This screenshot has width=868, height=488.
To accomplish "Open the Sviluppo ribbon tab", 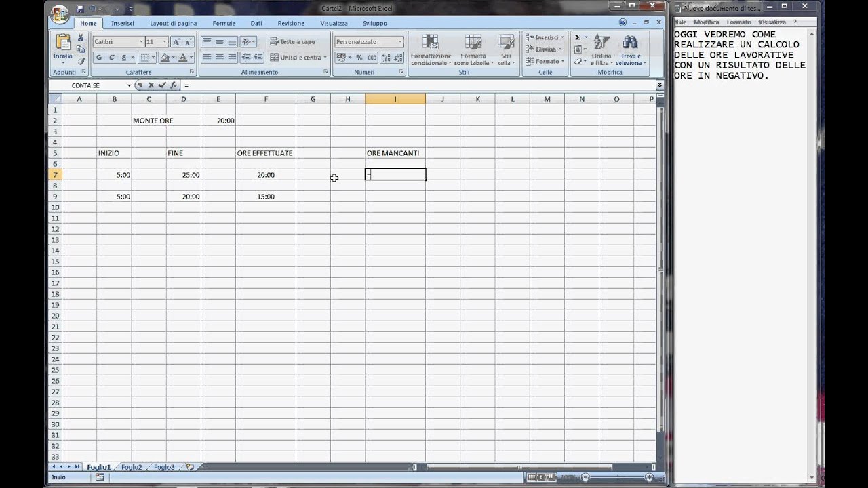I will click(x=374, y=23).
